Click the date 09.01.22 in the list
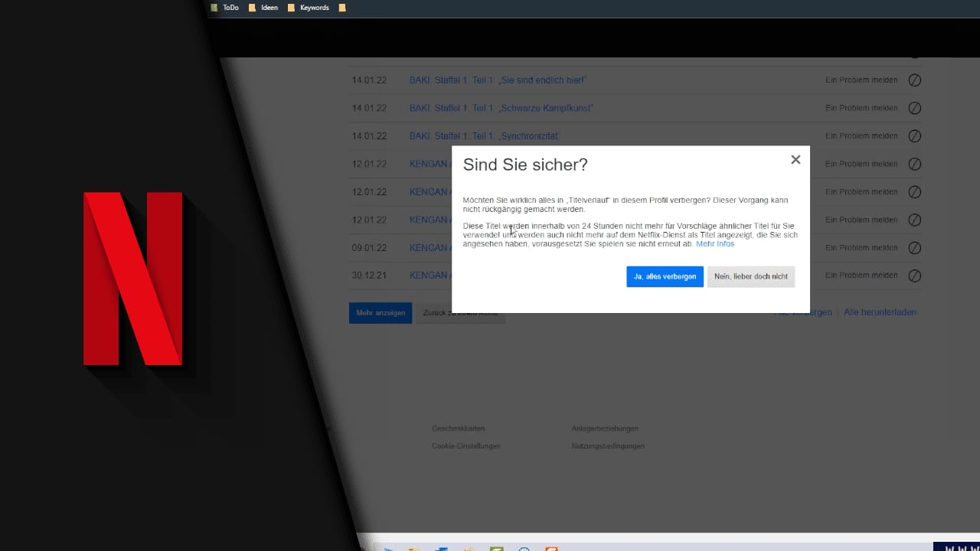 [369, 248]
